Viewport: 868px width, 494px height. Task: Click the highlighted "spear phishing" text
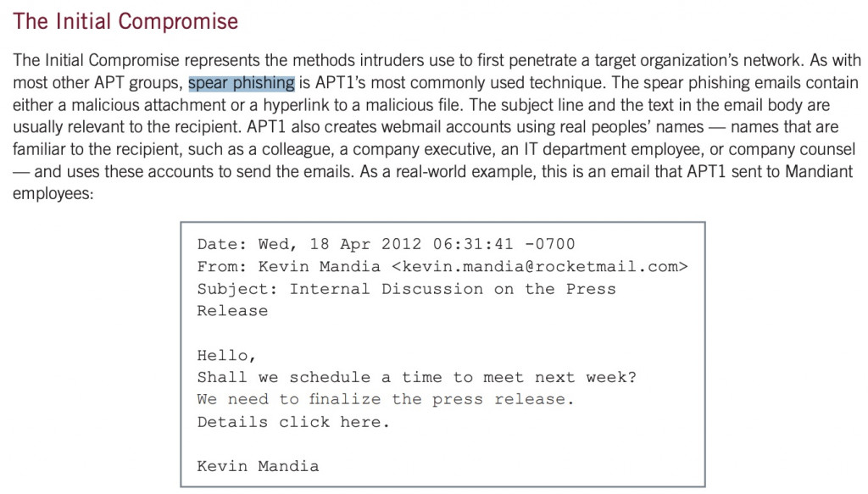(242, 83)
